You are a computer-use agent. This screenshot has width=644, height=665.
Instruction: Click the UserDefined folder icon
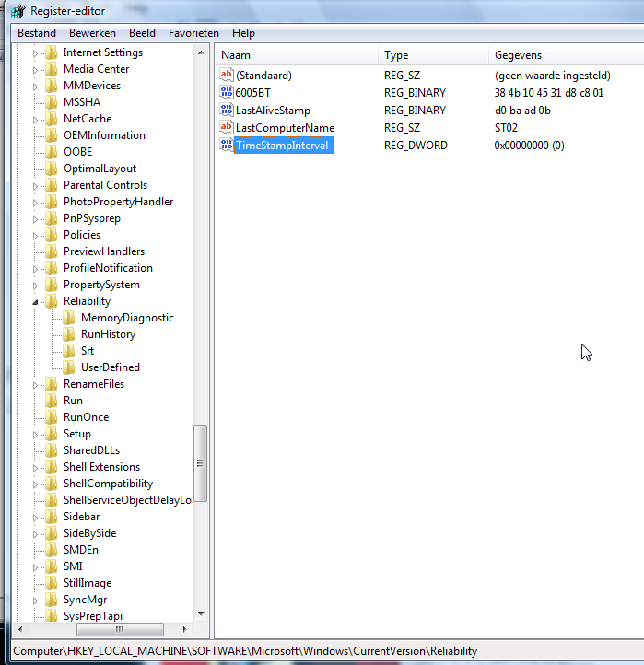[x=69, y=367]
